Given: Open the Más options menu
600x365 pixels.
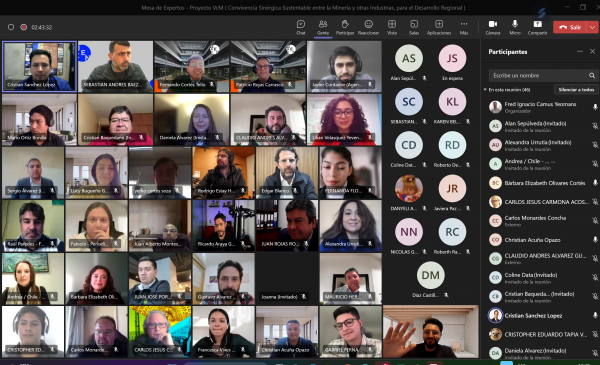Looking at the screenshot, I should pyautogui.click(x=464, y=27).
